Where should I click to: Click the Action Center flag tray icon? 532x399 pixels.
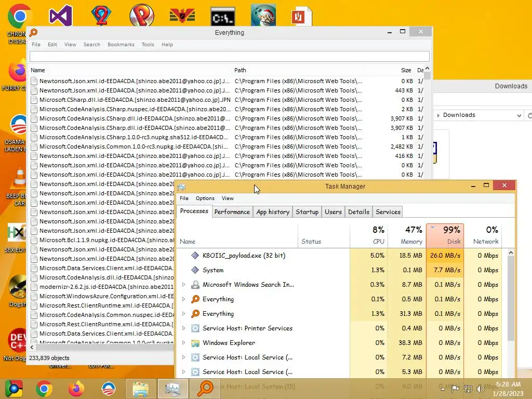(455, 389)
